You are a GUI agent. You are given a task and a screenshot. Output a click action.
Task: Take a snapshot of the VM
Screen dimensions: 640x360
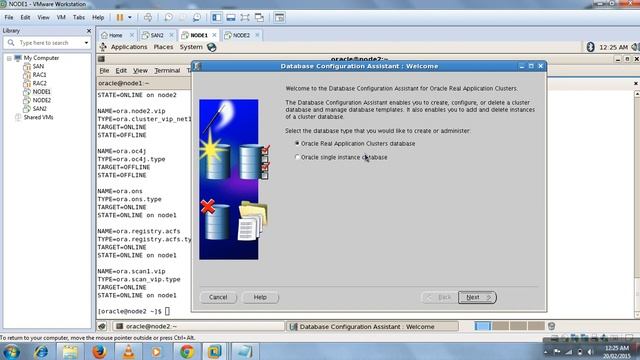click(x=168, y=18)
